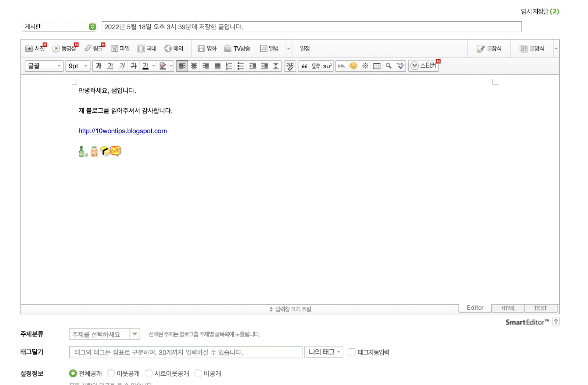Open the emoticon picker
Viewport: 588px width, 385px height.
pyautogui.click(x=353, y=66)
